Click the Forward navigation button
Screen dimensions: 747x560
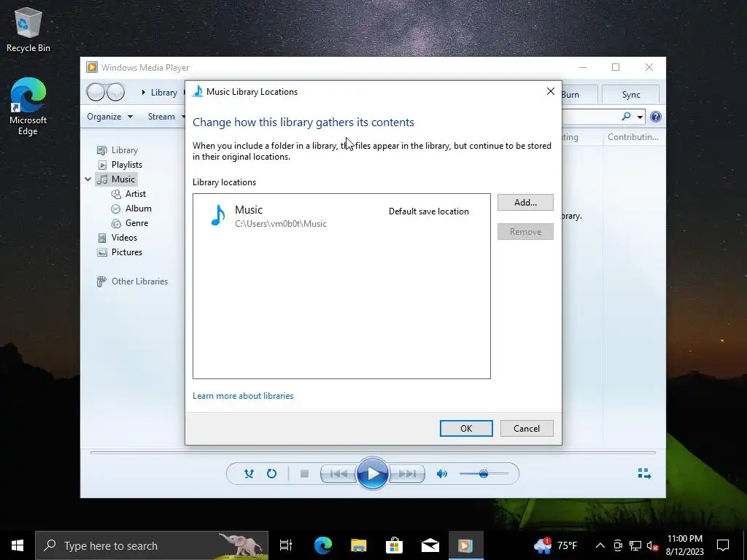tap(115, 92)
